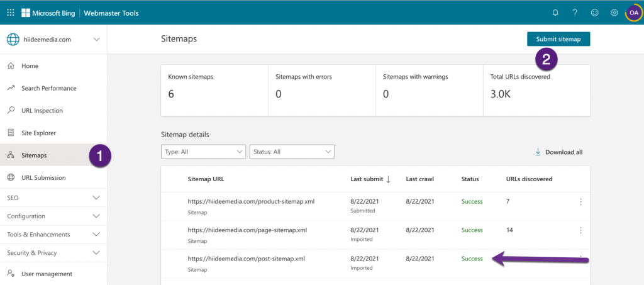Image resolution: width=644 pixels, height=285 pixels.
Task: Open the settings gear icon
Action: point(614,13)
